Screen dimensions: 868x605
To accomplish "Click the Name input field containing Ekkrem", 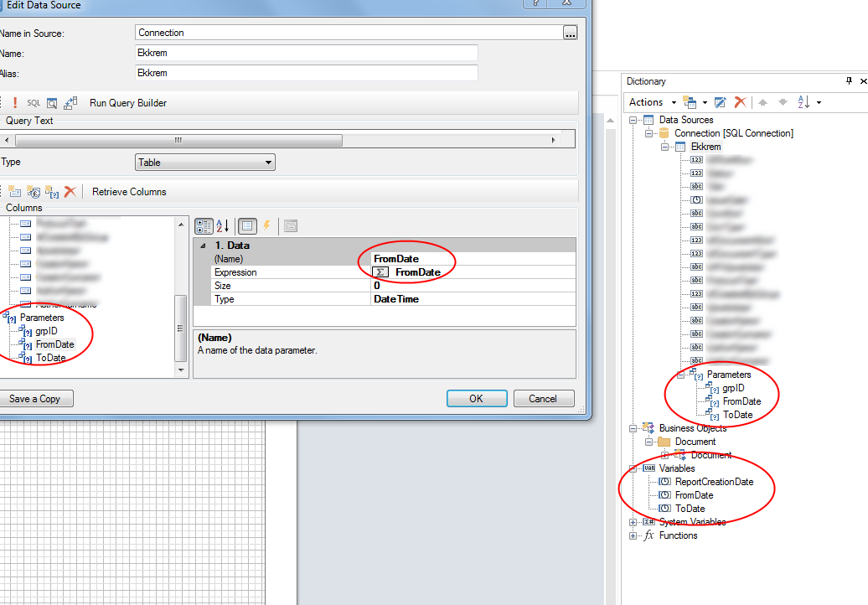I will pos(306,53).
